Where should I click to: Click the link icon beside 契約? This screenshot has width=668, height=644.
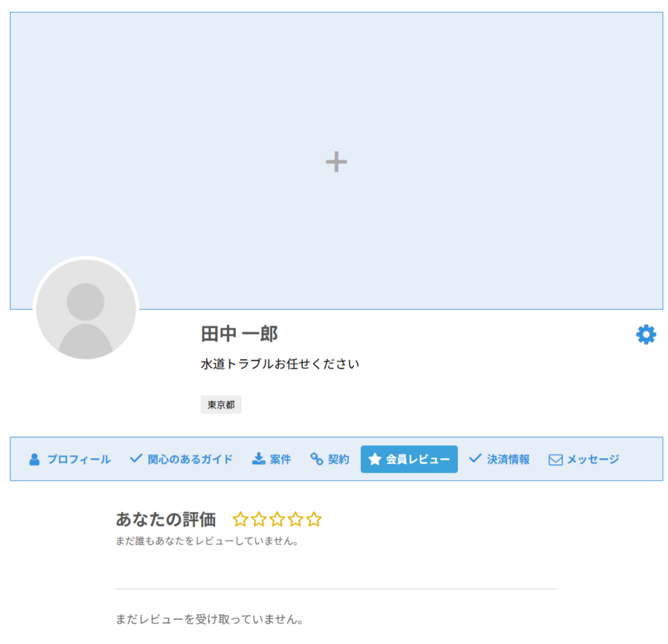(x=317, y=459)
